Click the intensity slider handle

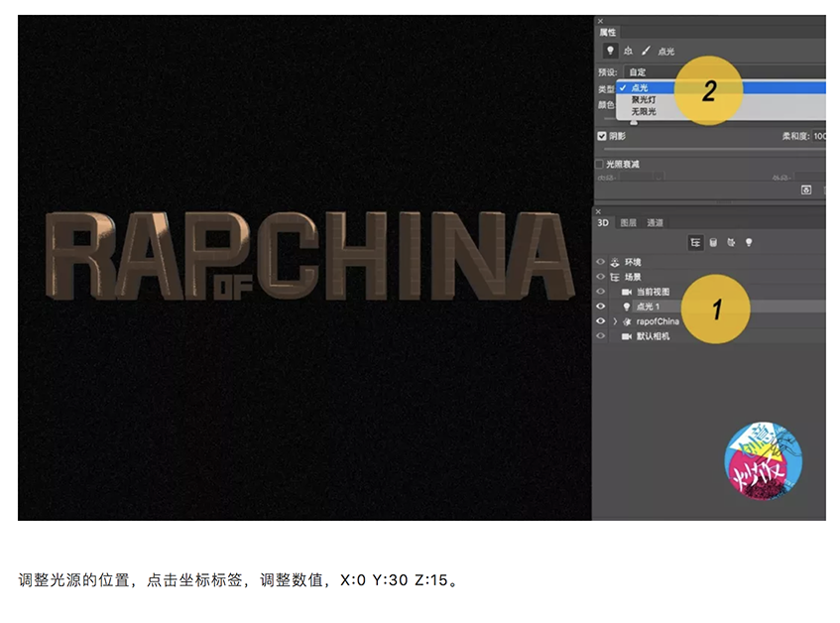(634, 122)
